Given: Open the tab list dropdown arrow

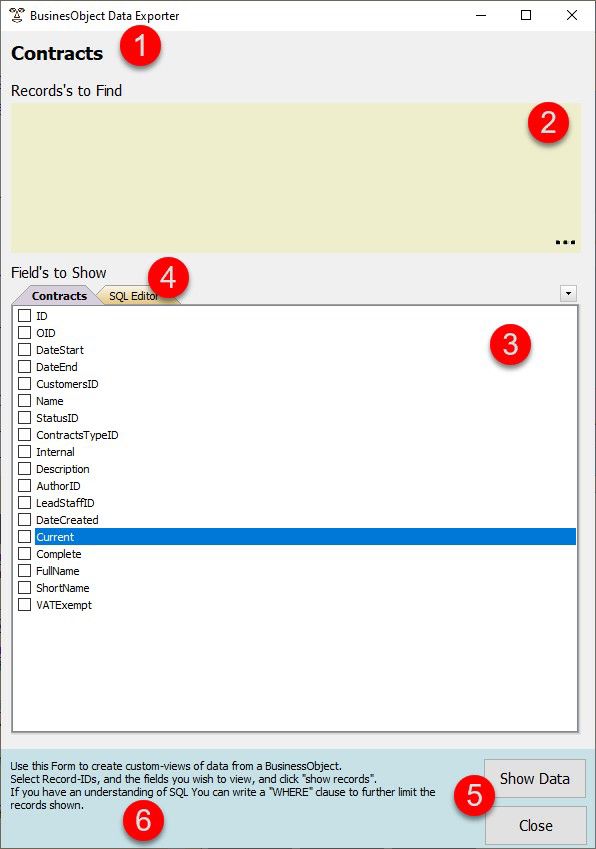Looking at the screenshot, I should tap(568, 293).
